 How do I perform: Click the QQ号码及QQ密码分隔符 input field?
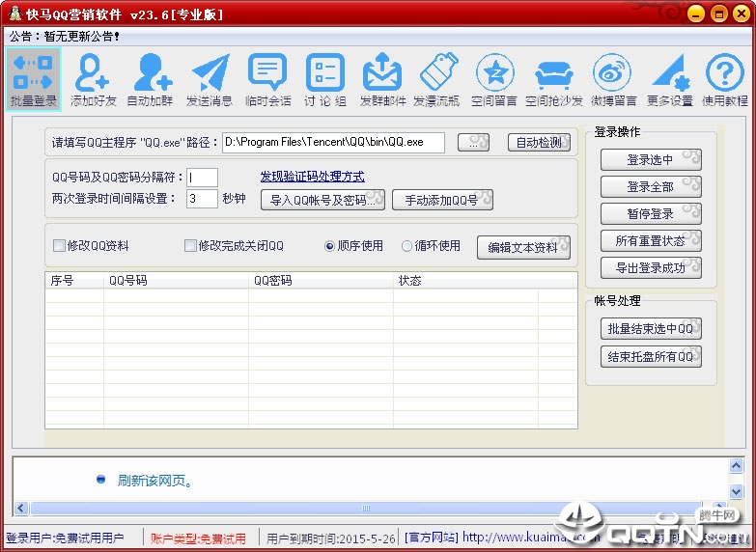(202, 178)
